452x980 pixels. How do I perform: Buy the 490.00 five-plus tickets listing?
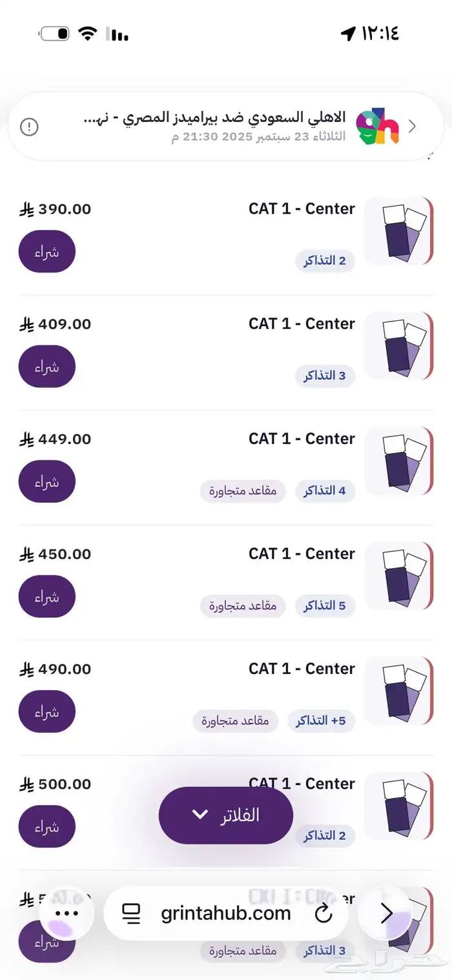tap(47, 711)
